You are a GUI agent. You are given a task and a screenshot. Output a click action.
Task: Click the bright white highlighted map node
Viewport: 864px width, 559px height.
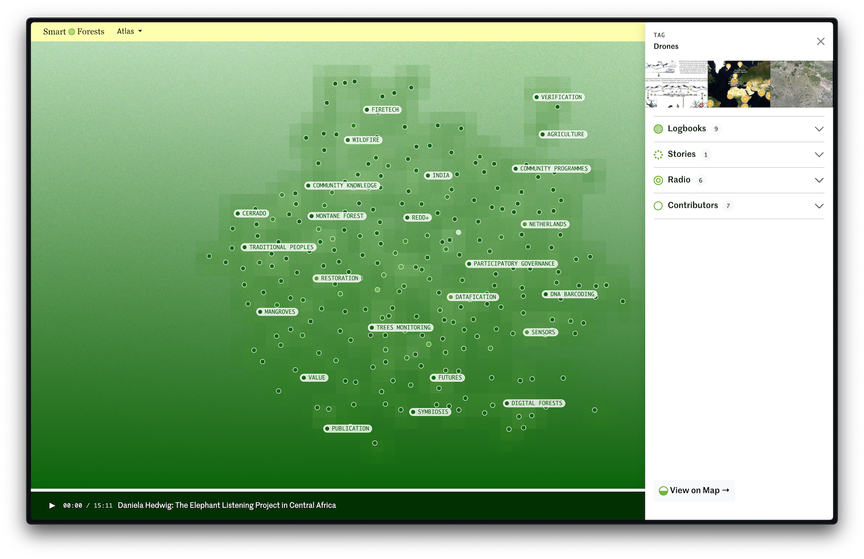coord(458,233)
